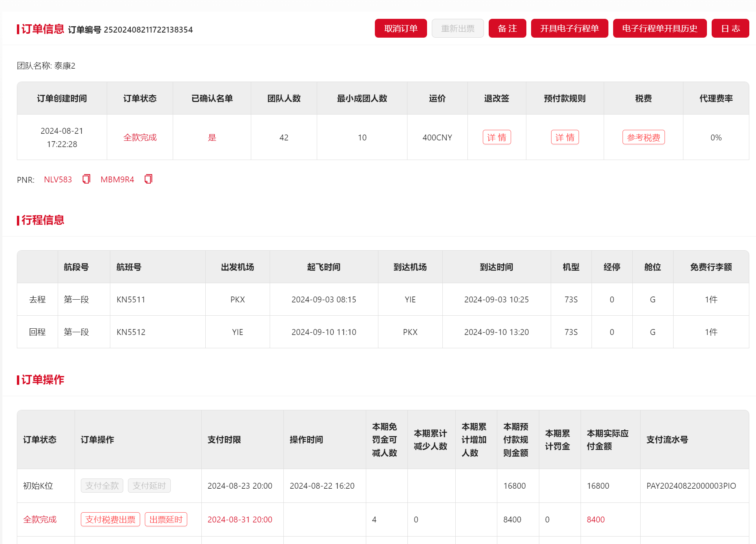756x544 pixels.
Task: Click the MBM9R4 PNR link
Action: [x=117, y=180]
